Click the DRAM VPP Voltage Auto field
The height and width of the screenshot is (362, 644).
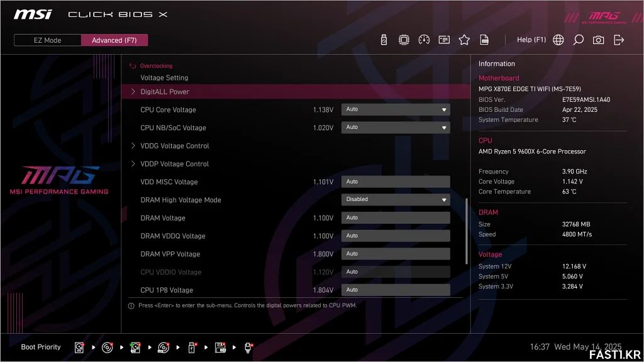coord(396,254)
